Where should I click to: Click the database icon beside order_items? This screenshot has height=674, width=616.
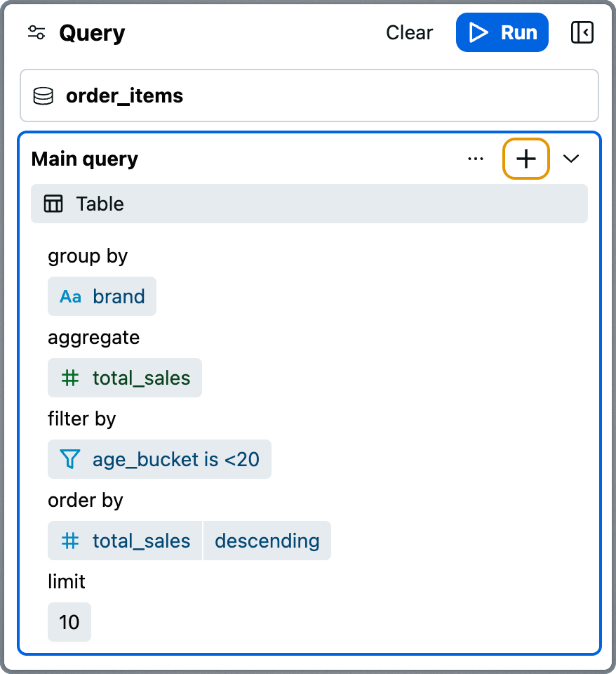pyautogui.click(x=43, y=95)
